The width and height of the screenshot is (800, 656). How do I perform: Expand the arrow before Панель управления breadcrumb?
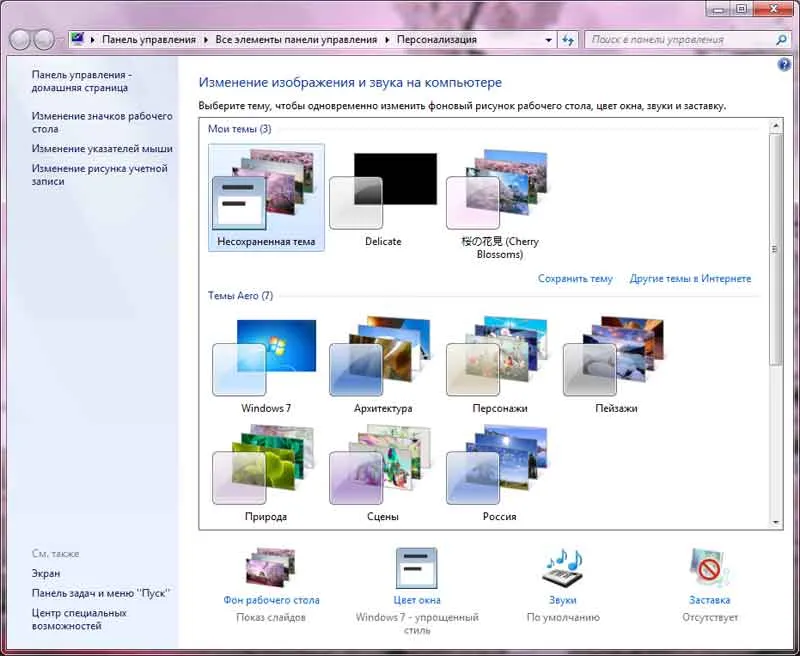[93, 40]
